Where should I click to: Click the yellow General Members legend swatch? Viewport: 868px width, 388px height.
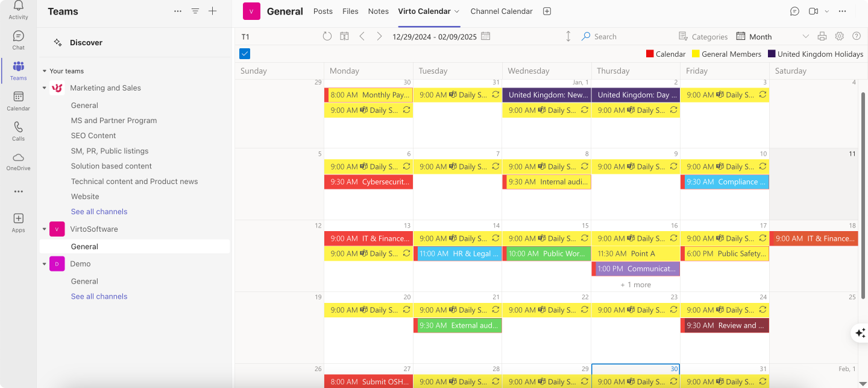pyautogui.click(x=696, y=54)
